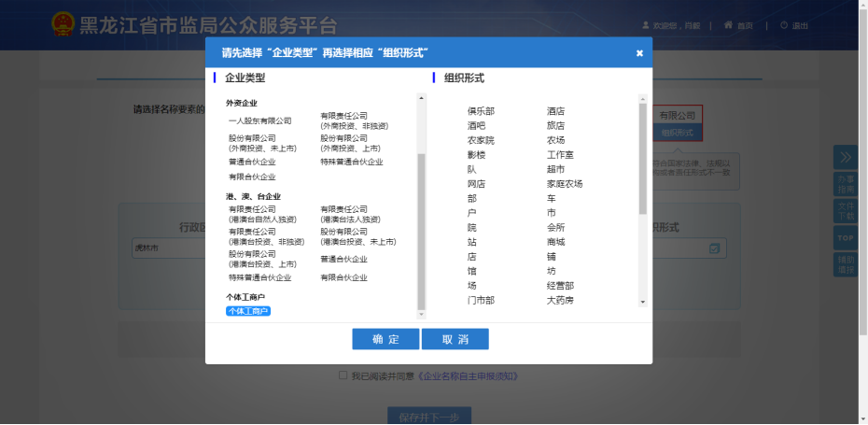Select 个体工商户 highlighted enterprise type

(x=248, y=311)
